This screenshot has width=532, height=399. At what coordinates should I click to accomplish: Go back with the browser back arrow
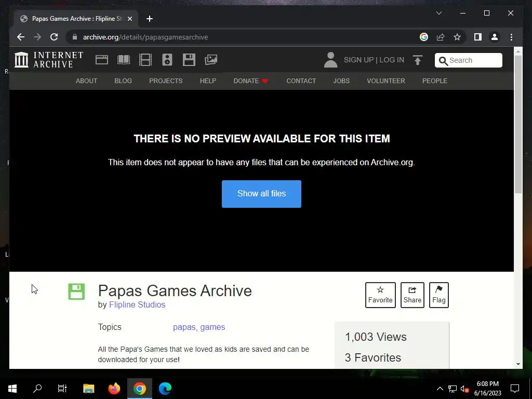pyautogui.click(x=21, y=37)
